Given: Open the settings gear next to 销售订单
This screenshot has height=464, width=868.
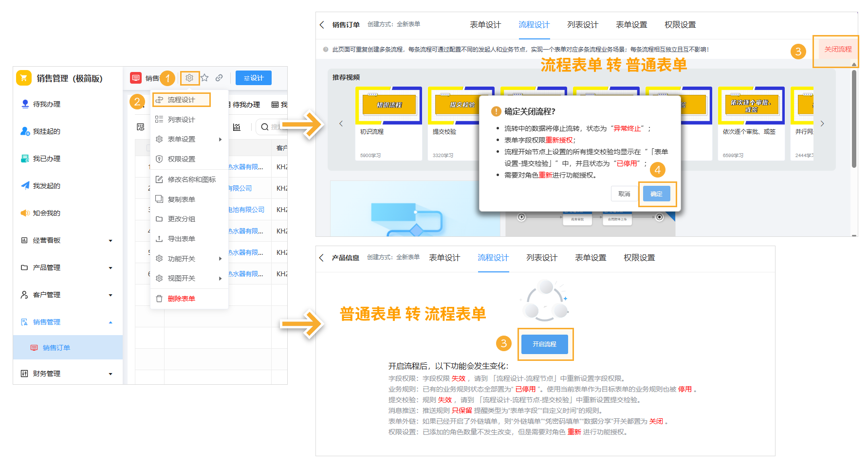Looking at the screenshot, I should click(189, 77).
